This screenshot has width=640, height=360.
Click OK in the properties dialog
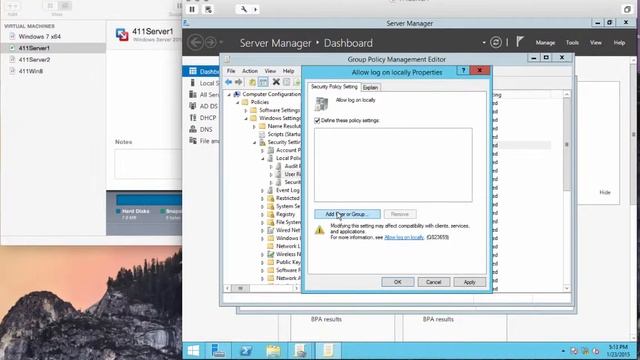pos(398,282)
